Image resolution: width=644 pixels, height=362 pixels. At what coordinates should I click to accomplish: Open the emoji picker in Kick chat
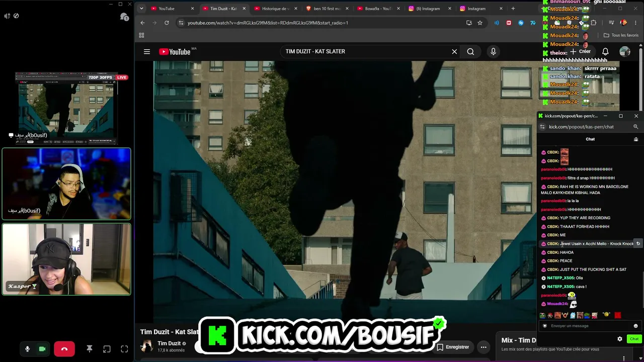tap(635, 326)
